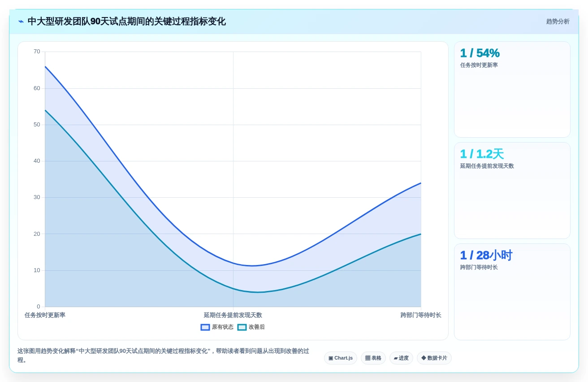Click the y-axis tick 60

click(37, 88)
